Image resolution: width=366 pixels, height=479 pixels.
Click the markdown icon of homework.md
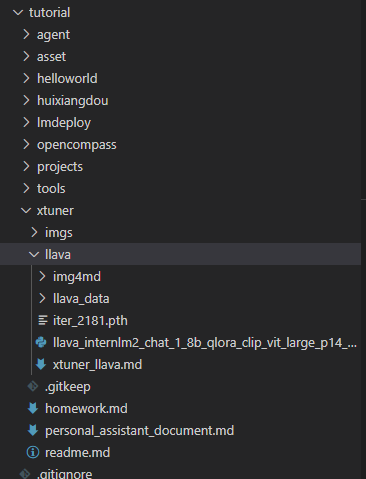coord(33,408)
